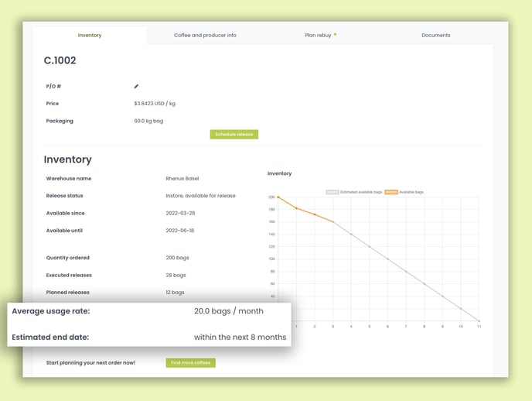Viewport: 532px width, 401px height.
Task: Toggle Estimated available bags legend swatch
Action: 332,192
